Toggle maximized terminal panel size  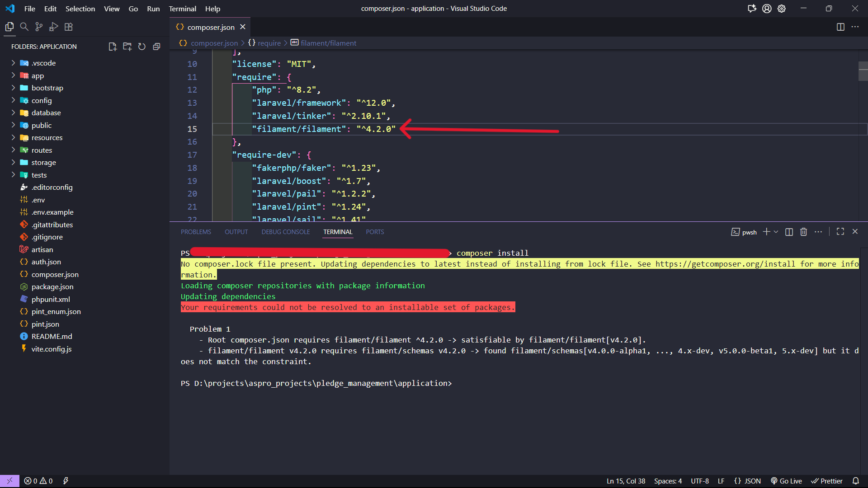(x=840, y=232)
